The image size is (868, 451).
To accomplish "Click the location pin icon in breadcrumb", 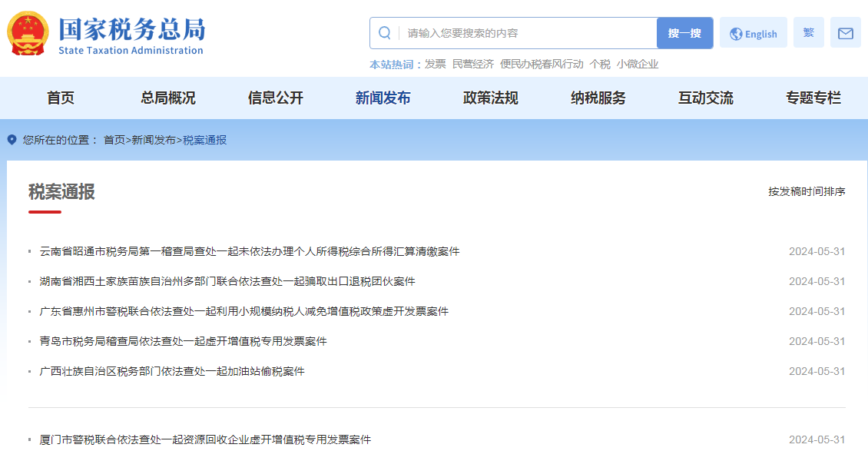I will [12, 140].
